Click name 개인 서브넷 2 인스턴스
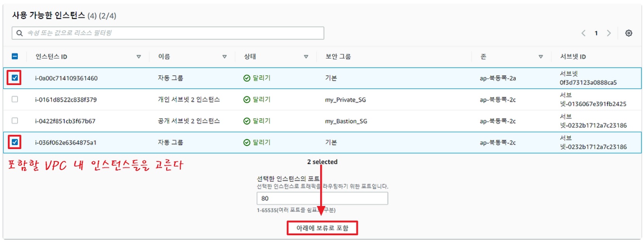Image resolution: width=644 pixels, height=243 pixels. tap(189, 100)
